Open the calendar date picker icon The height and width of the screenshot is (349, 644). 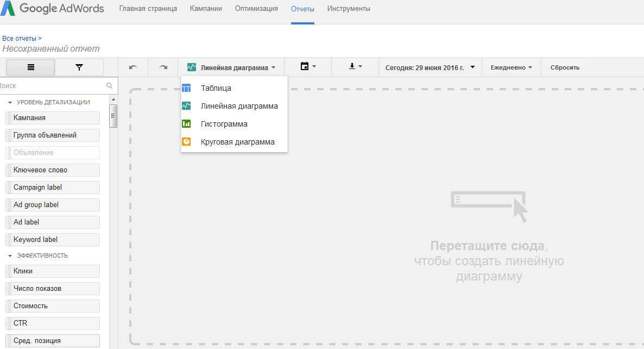(x=307, y=67)
